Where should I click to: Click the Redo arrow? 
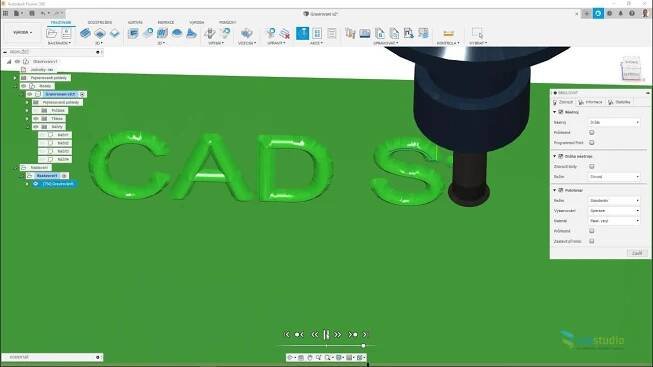(x=58, y=13)
